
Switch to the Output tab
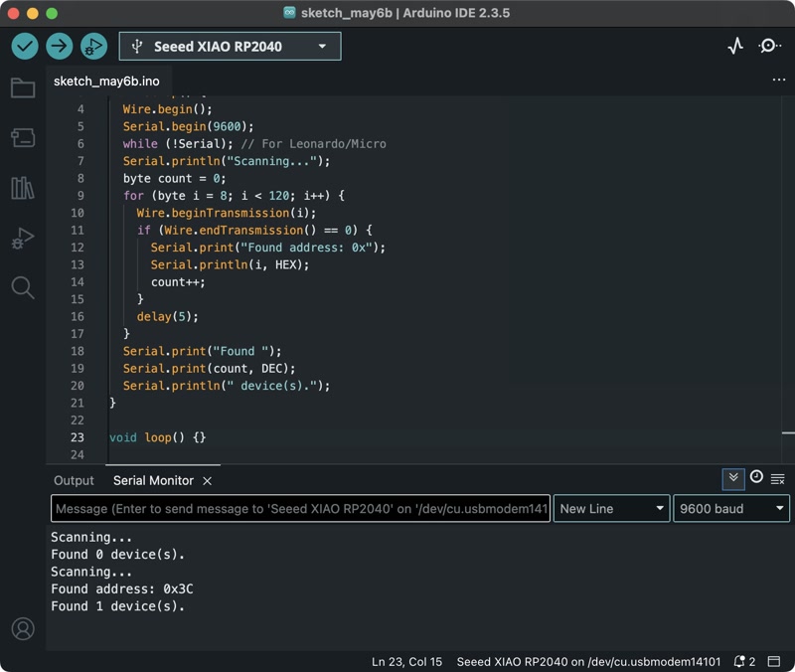74,480
